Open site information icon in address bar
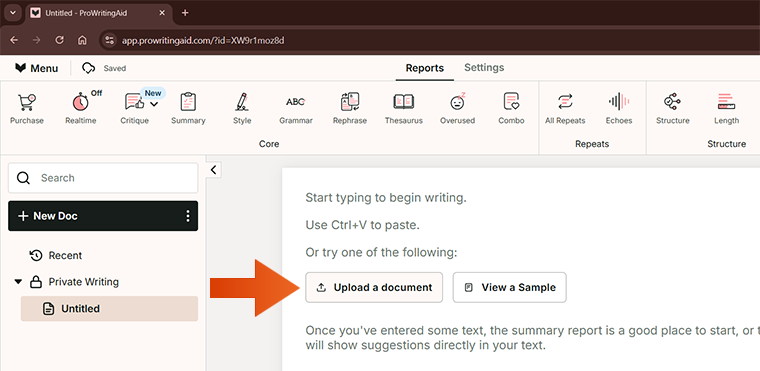Image resolution: width=760 pixels, height=371 pixels. 110,40
